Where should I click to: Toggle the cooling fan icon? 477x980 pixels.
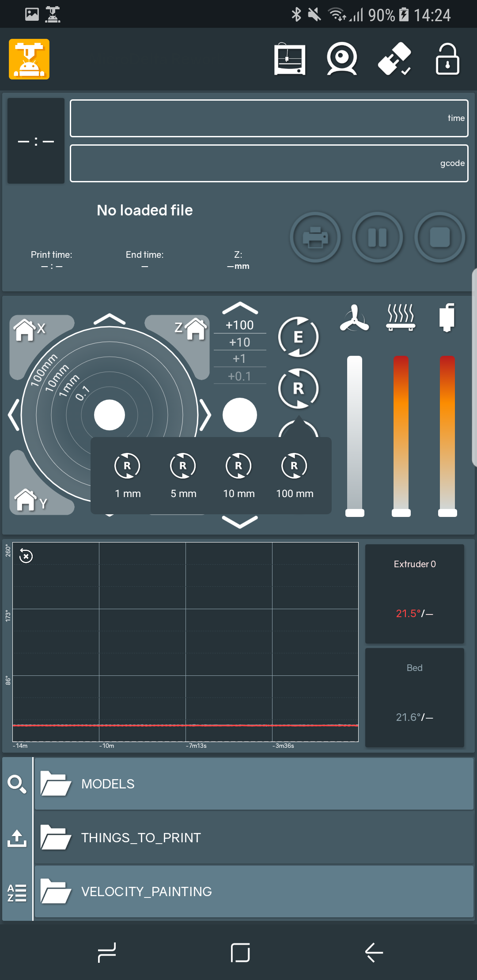pos(354,318)
